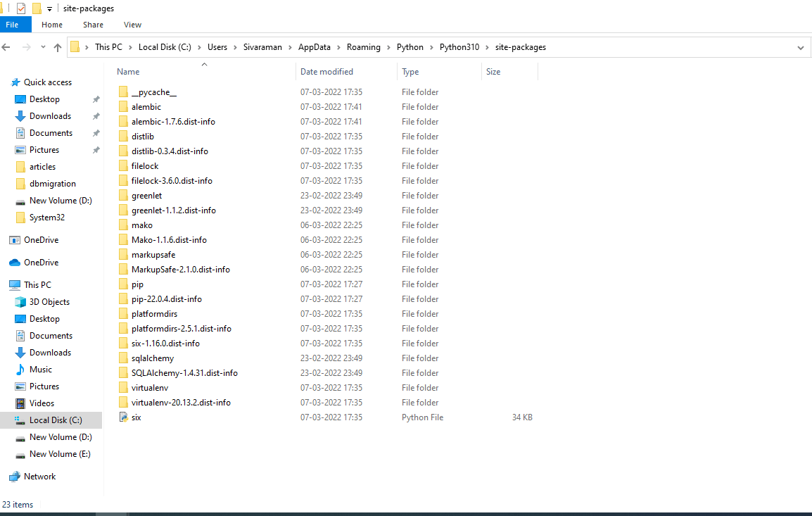Open the __pycache__ folder
The width and height of the screenshot is (812, 516).
pos(154,92)
